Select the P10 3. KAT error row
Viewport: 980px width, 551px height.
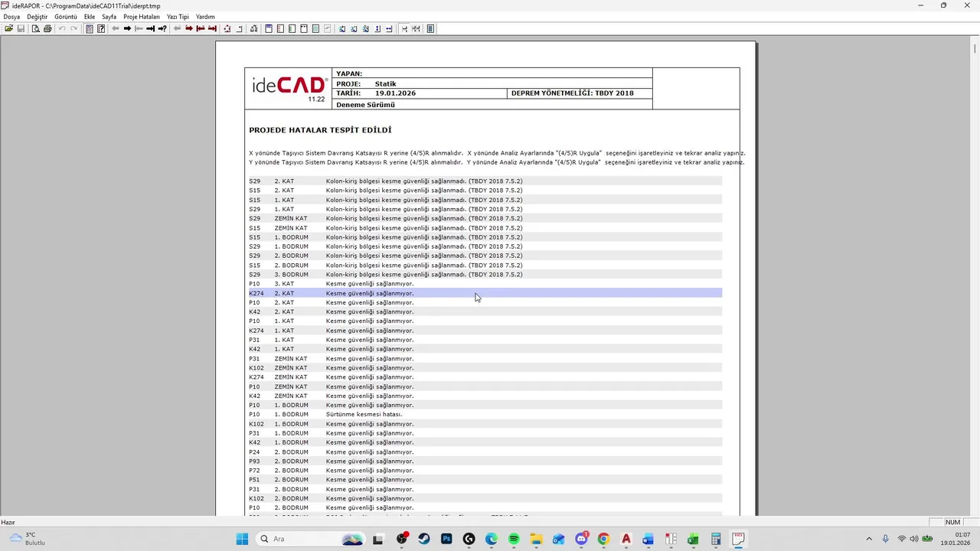485,284
